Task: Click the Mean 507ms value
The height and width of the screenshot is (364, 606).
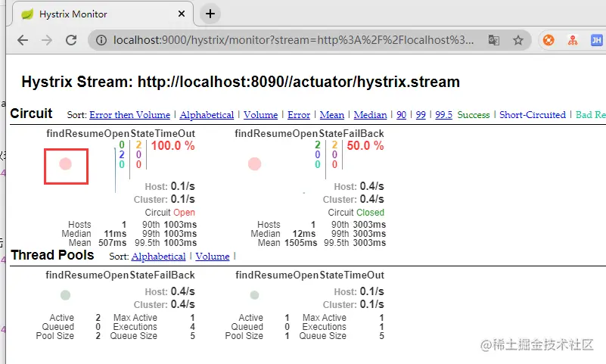Action: [x=113, y=243]
